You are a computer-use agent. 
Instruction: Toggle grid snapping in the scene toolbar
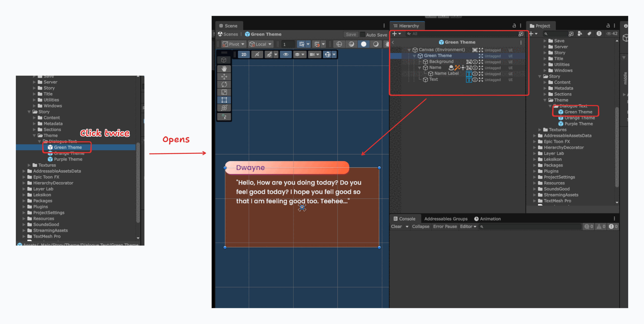[x=317, y=45]
